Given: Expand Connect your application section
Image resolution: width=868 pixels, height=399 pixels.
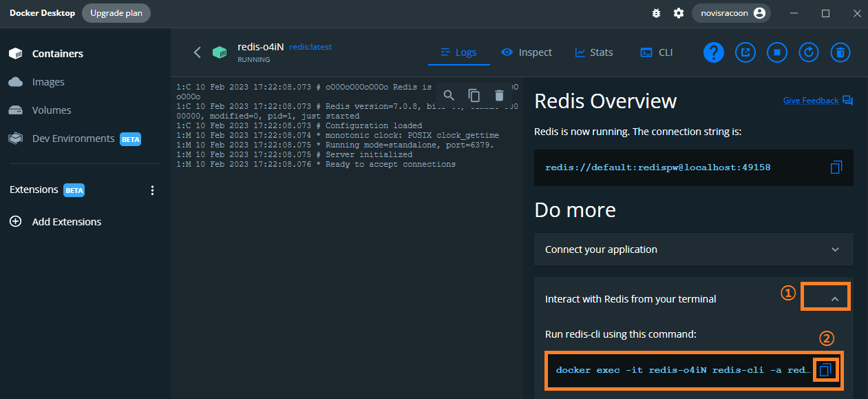Looking at the screenshot, I should point(694,249).
